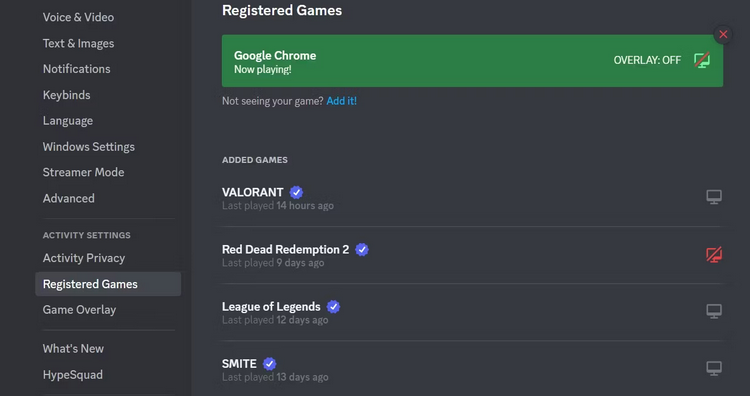
Task: Enable overlay for Red Dead Redemption 2
Action: (x=714, y=254)
